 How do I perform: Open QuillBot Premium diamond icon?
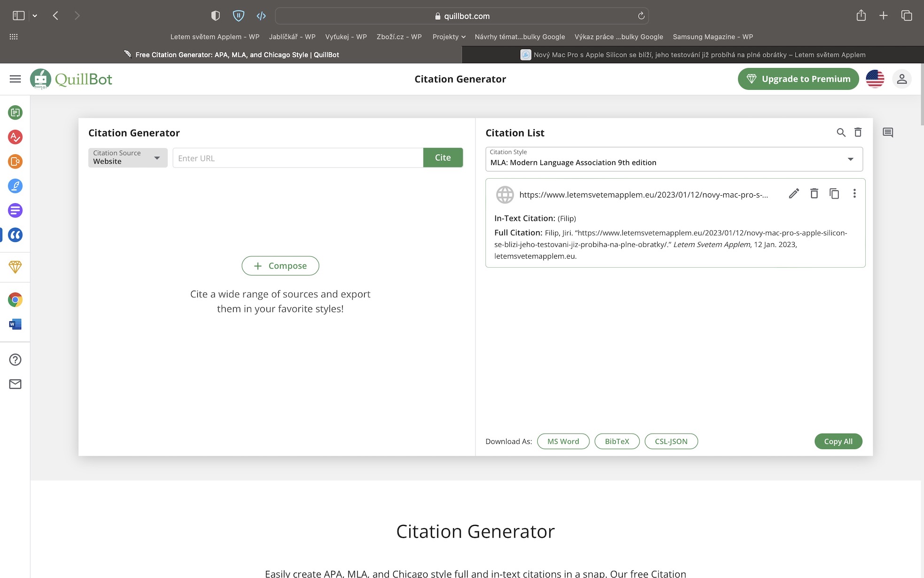coord(15,267)
